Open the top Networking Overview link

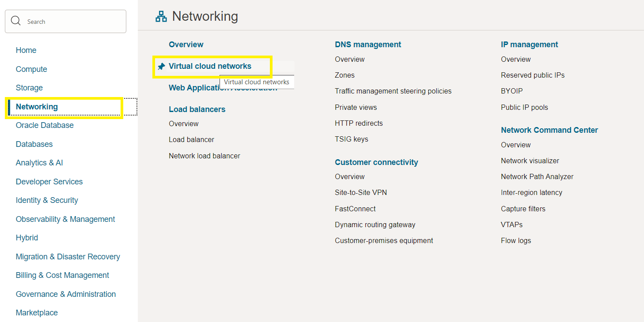point(186,45)
